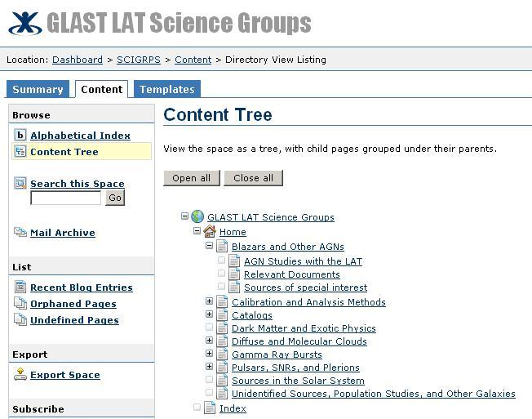Screen dimensions: 532x419
Task: Click the GLAST logo in header
Action: pyautogui.click(x=25, y=23)
